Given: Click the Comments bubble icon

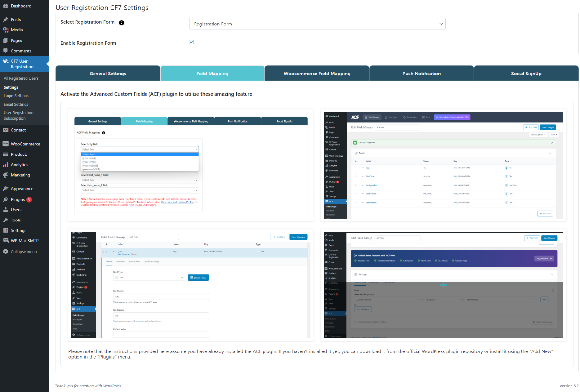Looking at the screenshot, I should pos(6,51).
